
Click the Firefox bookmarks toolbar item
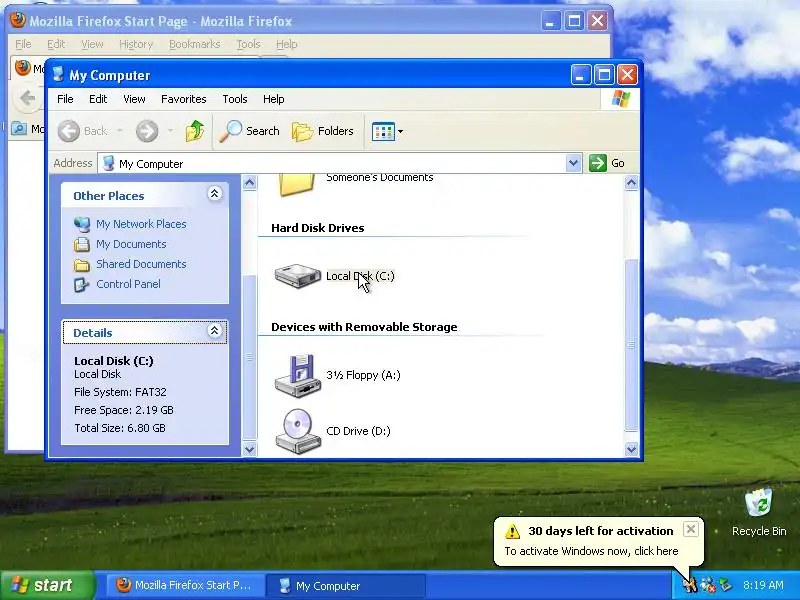click(27, 129)
